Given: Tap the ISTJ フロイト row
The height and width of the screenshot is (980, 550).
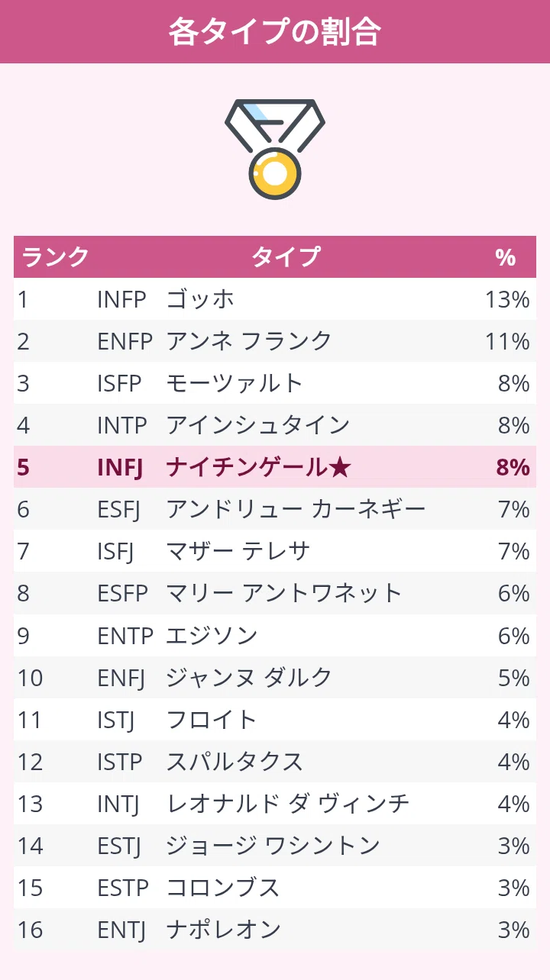Looking at the screenshot, I should tap(275, 719).
